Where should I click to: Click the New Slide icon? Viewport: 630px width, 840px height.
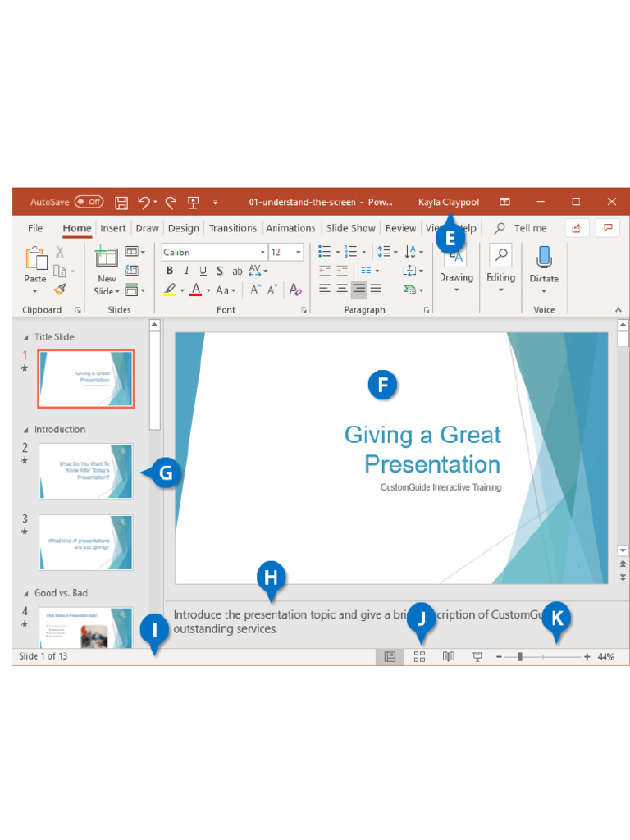[107, 256]
